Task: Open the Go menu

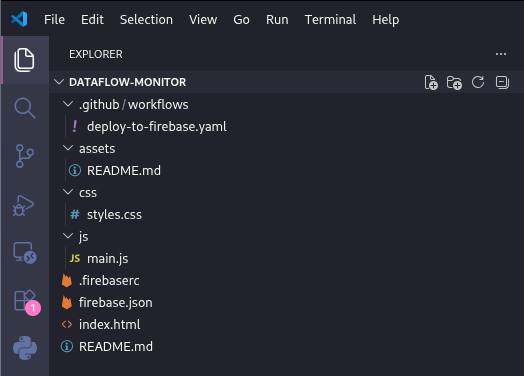Action: tap(241, 19)
